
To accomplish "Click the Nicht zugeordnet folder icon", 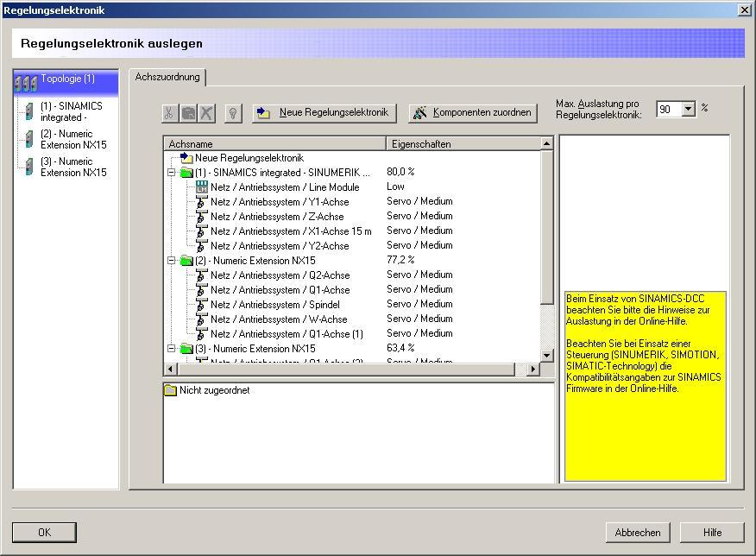I will [170, 390].
